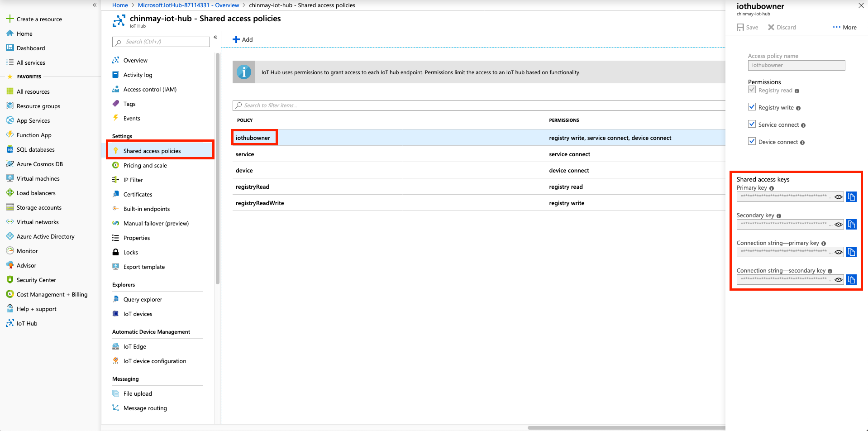Open the Dashboard icon in the left navigation
The height and width of the screenshot is (431, 868).
tap(10, 48)
